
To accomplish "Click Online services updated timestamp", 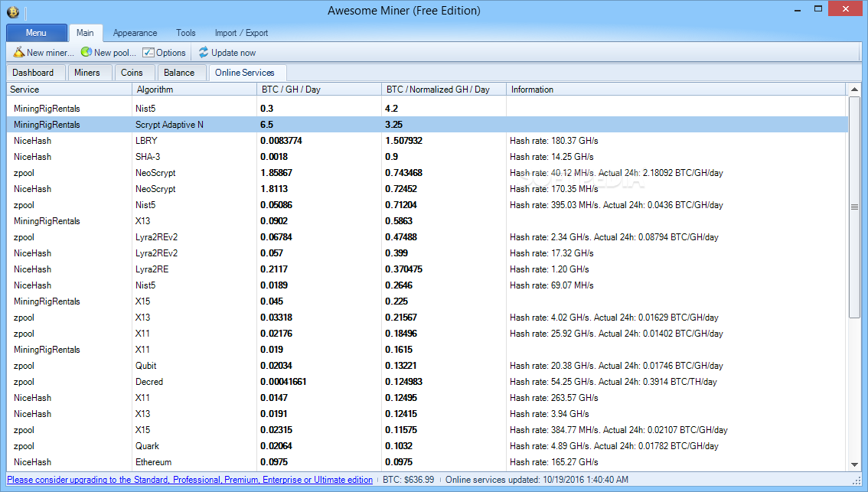I will 537,480.
